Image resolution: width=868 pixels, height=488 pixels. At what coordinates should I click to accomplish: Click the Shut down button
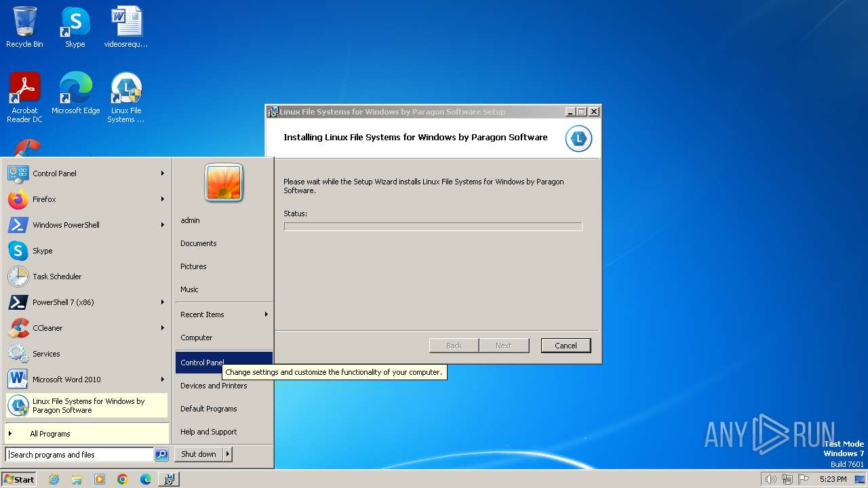click(x=199, y=454)
